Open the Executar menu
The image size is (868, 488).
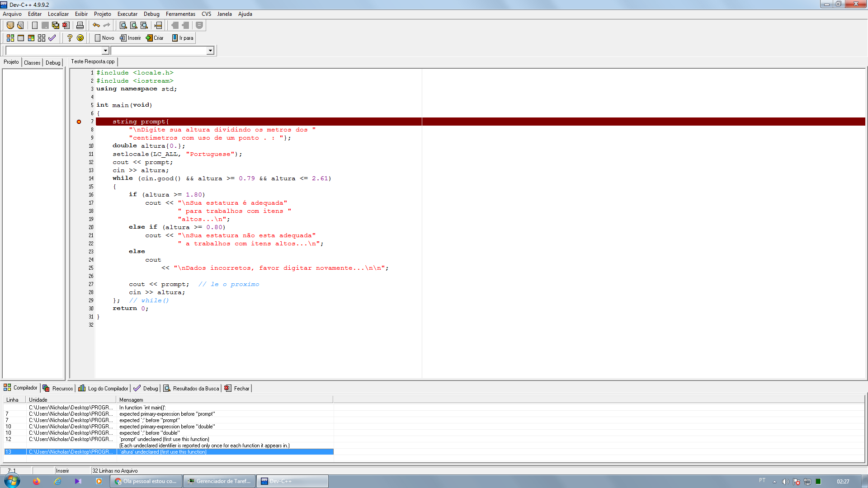click(x=127, y=14)
